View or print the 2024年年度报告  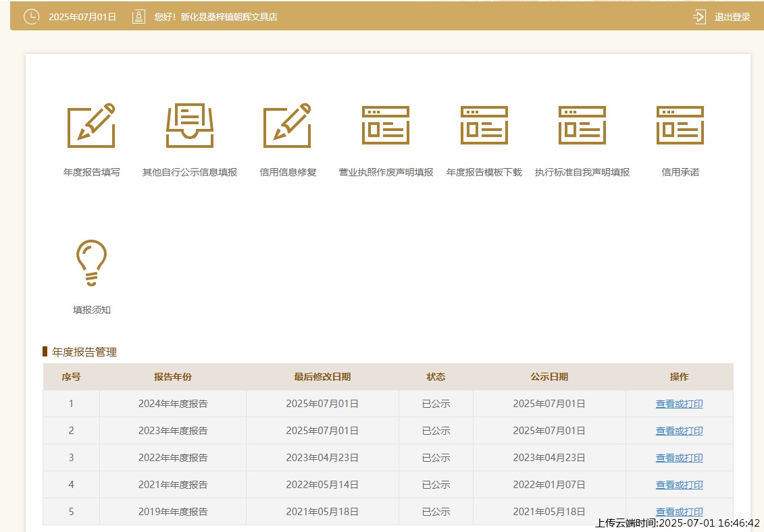pos(679,403)
